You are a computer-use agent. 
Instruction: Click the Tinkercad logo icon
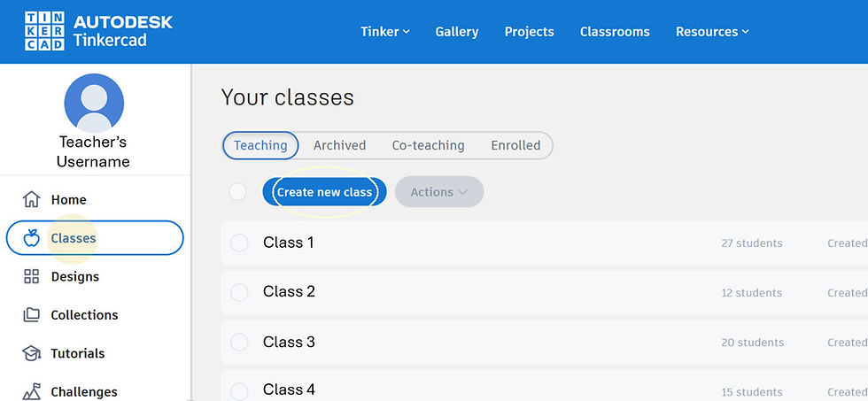click(x=44, y=32)
